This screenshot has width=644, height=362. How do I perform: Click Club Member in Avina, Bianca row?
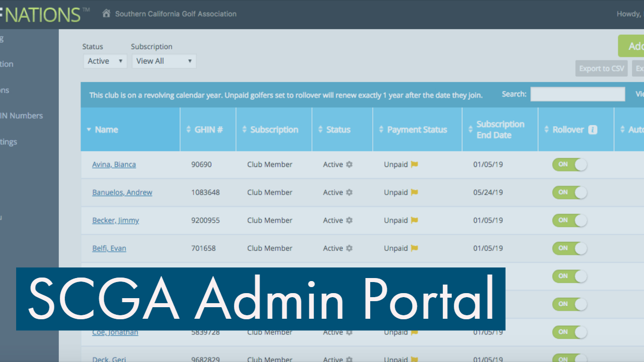coord(270,164)
